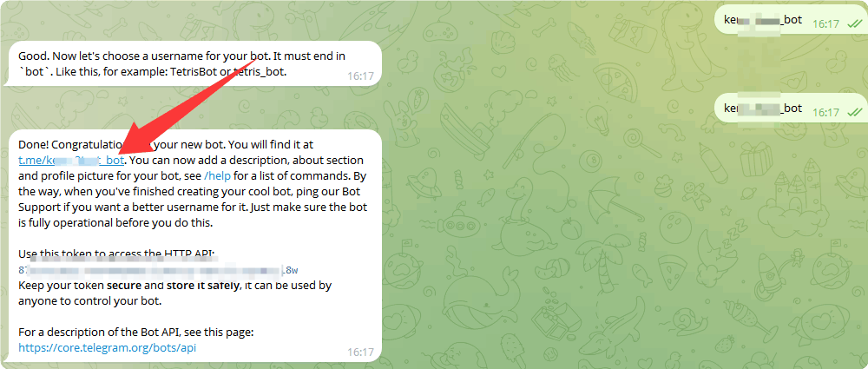Select the top outgoing bot username message
Image resolution: width=868 pixels, height=369 pixels.
pos(763,20)
